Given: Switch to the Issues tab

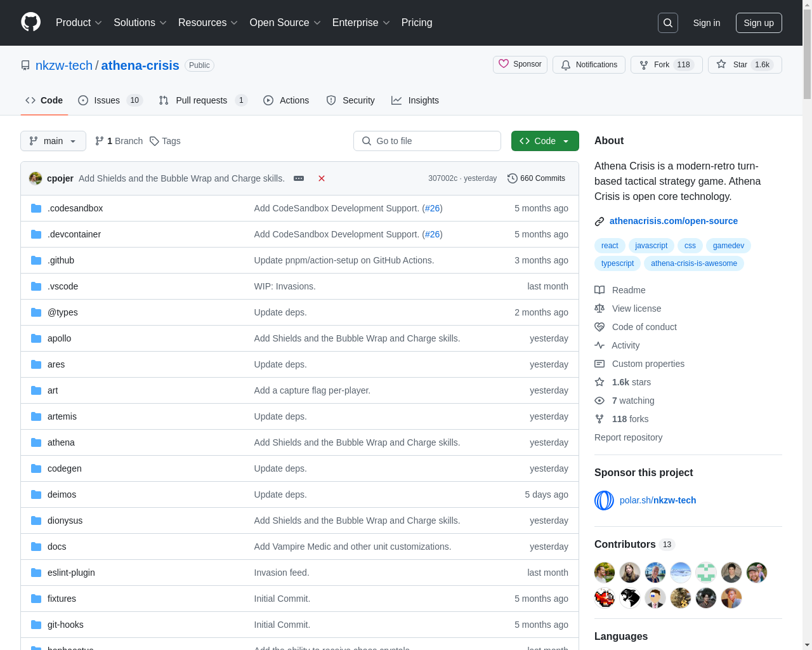Looking at the screenshot, I should coord(110,100).
